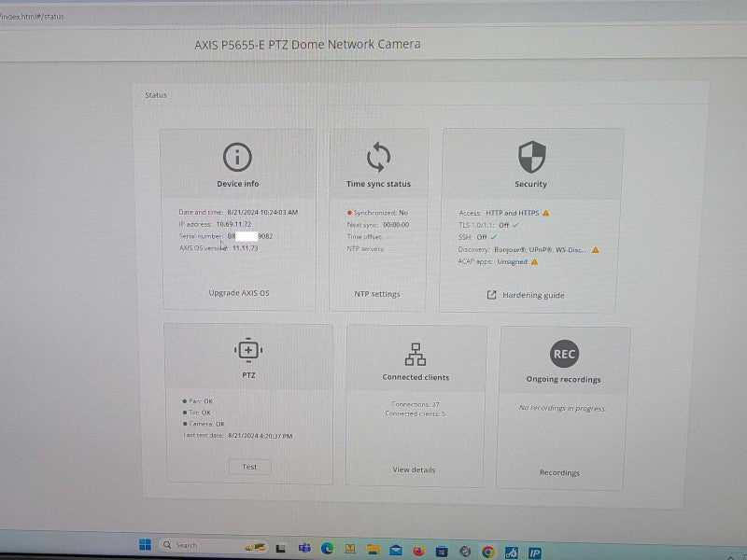Open the Hardening guide link
The width and height of the screenshot is (747, 560).
[533, 295]
